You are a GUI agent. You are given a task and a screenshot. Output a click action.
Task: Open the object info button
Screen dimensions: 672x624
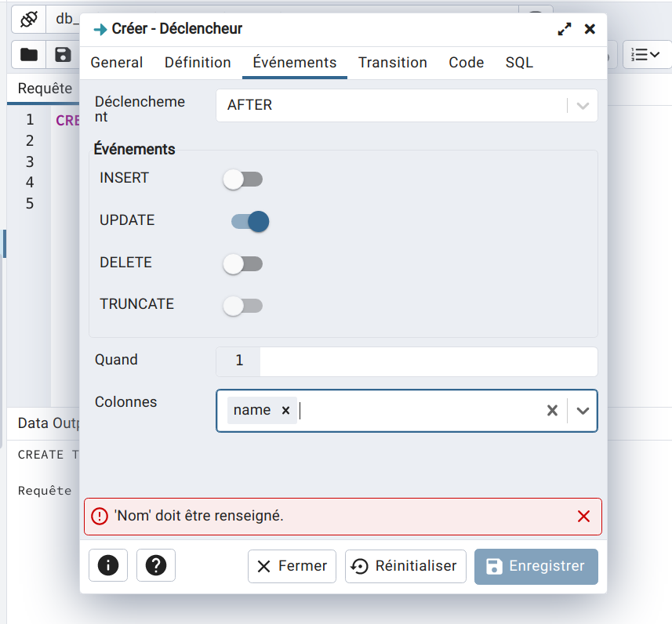click(108, 565)
